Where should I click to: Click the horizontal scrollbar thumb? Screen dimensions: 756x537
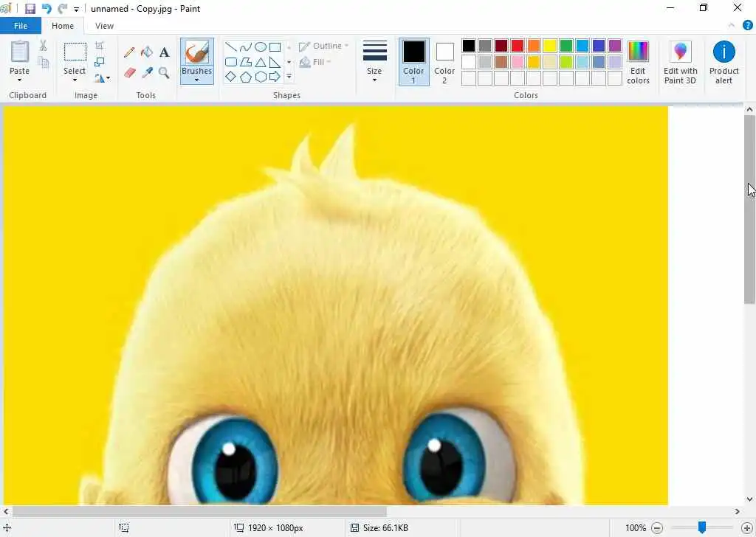pos(199,511)
